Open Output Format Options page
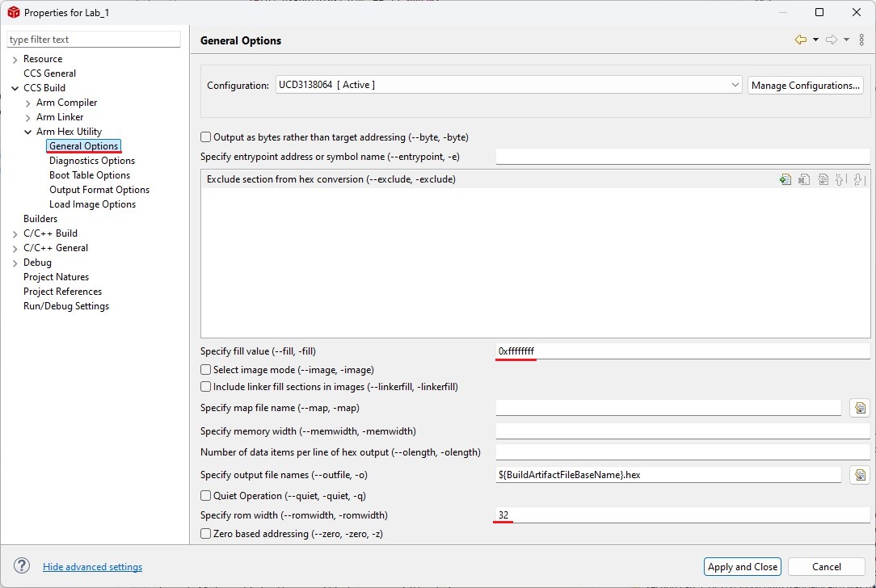 pyautogui.click(x=99, y=190)
